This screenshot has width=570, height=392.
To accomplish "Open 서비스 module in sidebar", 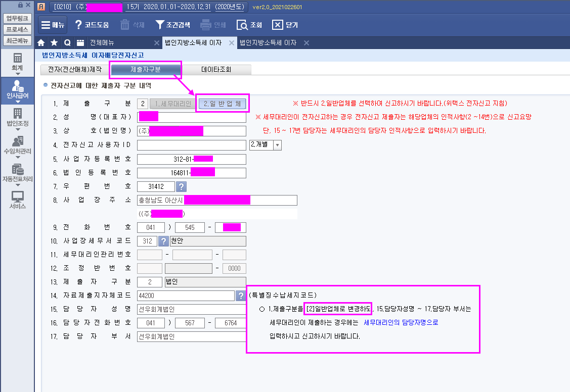I will pyautogui.click(x=17, y=200).
